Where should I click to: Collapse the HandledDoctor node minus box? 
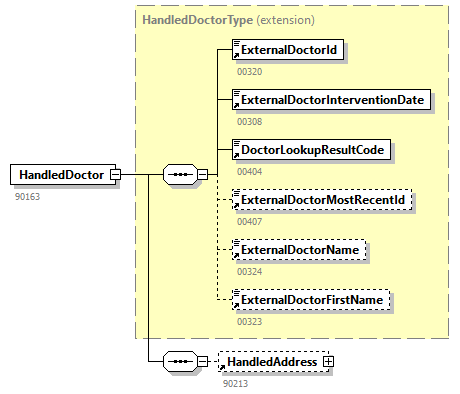[x=115, y=174]
